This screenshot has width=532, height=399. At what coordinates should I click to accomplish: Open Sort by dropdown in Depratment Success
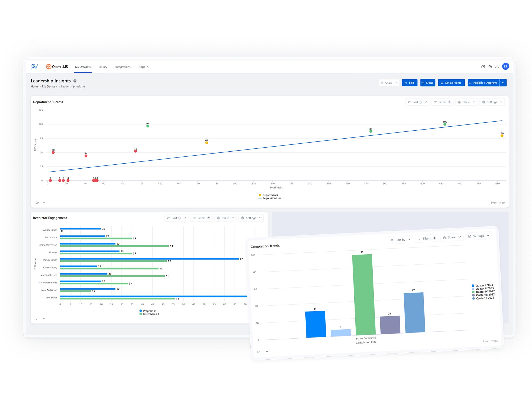tap(417, 102)
